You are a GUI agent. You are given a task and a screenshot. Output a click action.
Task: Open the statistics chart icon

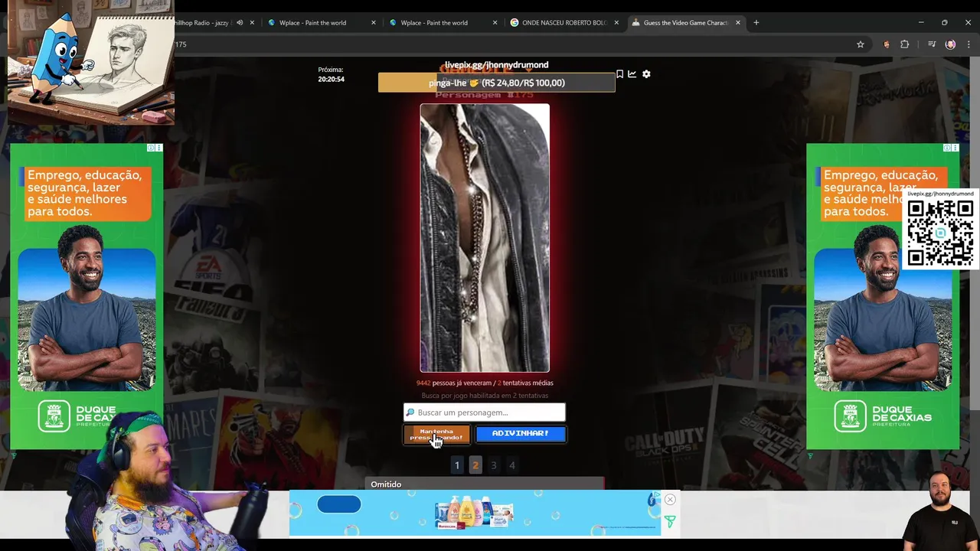pos(632,74)
